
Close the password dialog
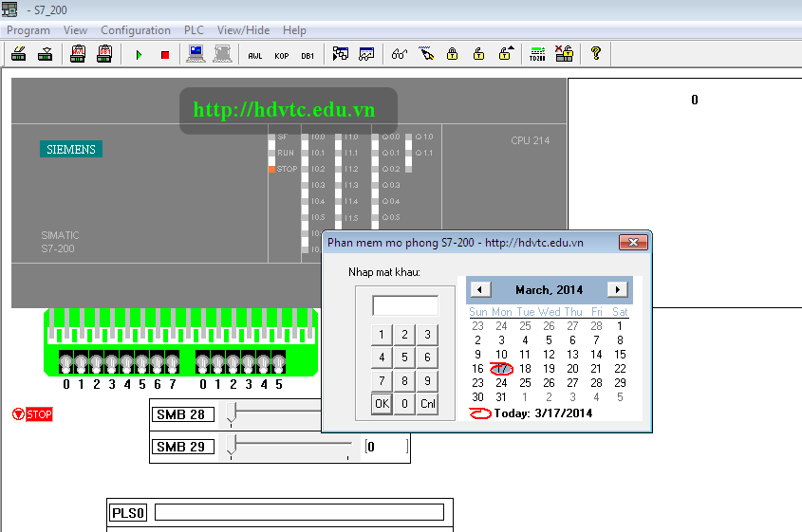[x=633, y=242]
